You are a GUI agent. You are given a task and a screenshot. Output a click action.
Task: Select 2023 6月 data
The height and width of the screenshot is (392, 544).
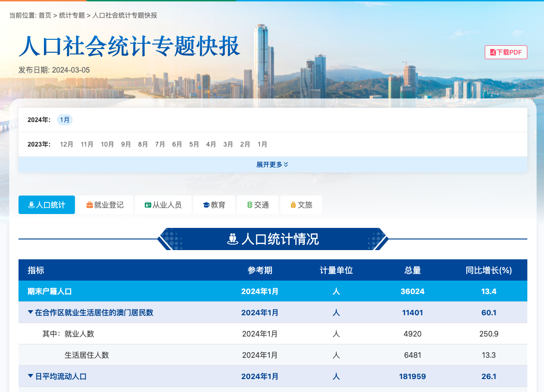tap(177, 144)
